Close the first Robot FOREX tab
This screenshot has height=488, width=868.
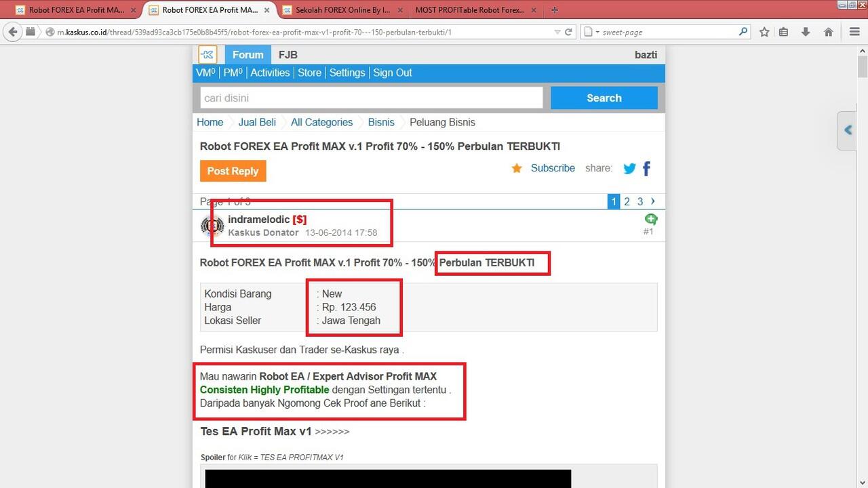pos(134,10)
